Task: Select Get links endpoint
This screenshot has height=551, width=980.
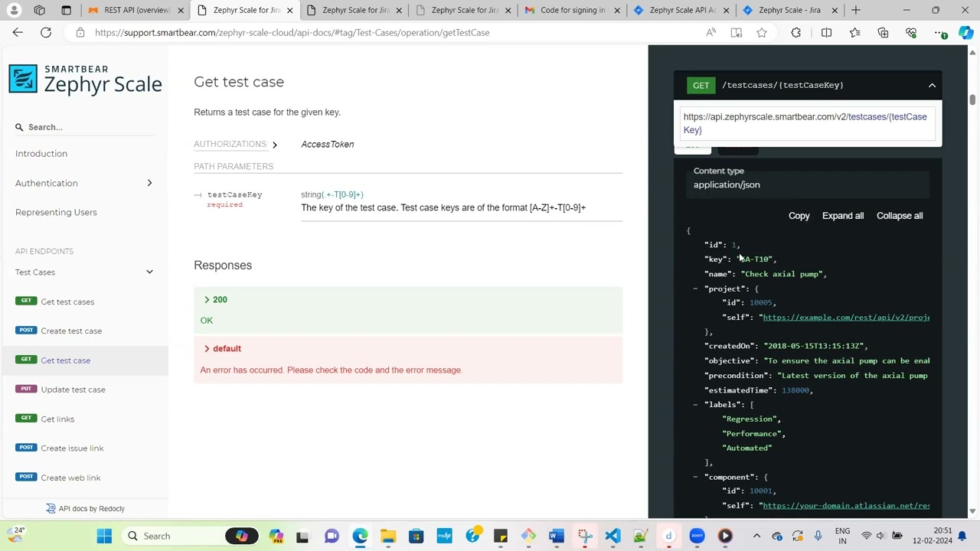Action: tap(84, 419)
